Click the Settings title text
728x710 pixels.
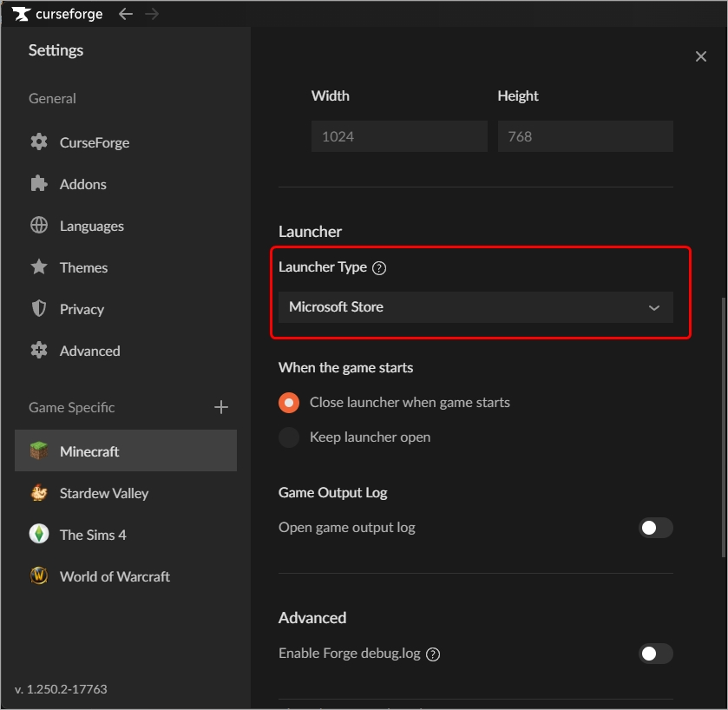[56, 50]
